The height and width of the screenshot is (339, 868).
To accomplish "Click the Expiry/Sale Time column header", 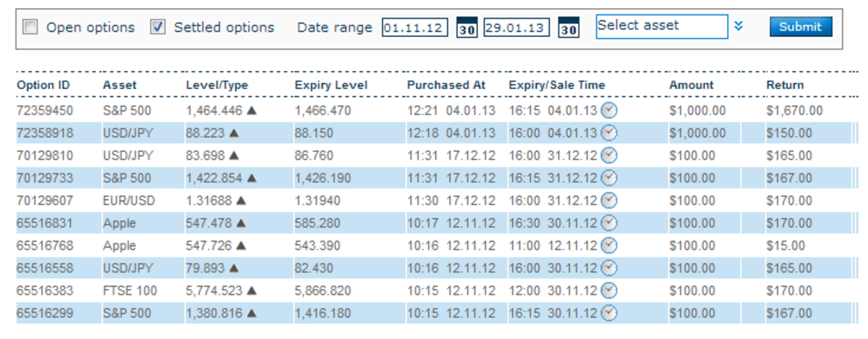I will [556, 85].
